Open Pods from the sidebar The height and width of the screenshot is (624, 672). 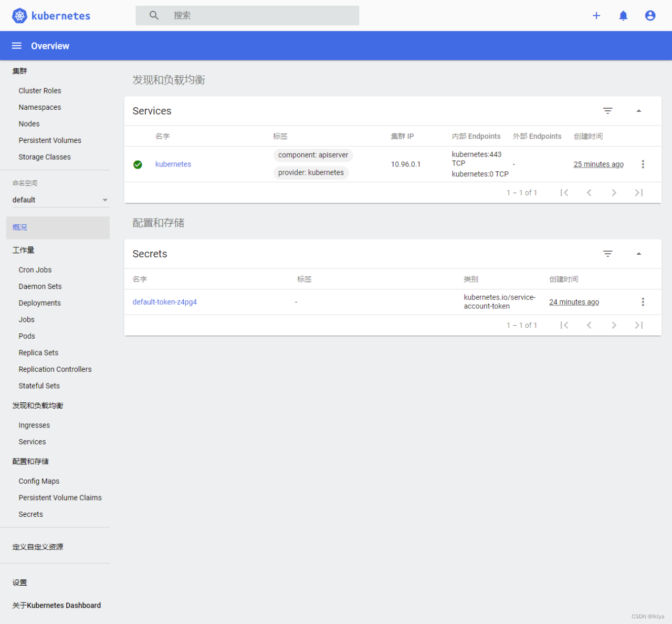27,336
